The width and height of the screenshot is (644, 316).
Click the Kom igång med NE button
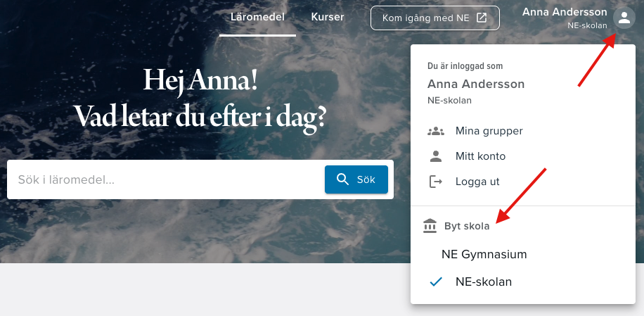pos(435,18)
